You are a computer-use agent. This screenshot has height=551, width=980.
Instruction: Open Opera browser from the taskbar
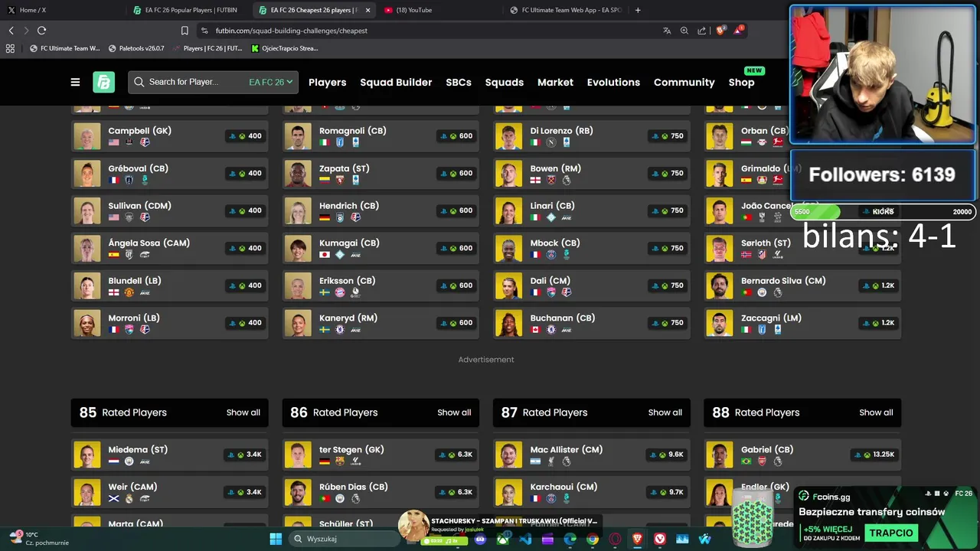pos(615,539)
